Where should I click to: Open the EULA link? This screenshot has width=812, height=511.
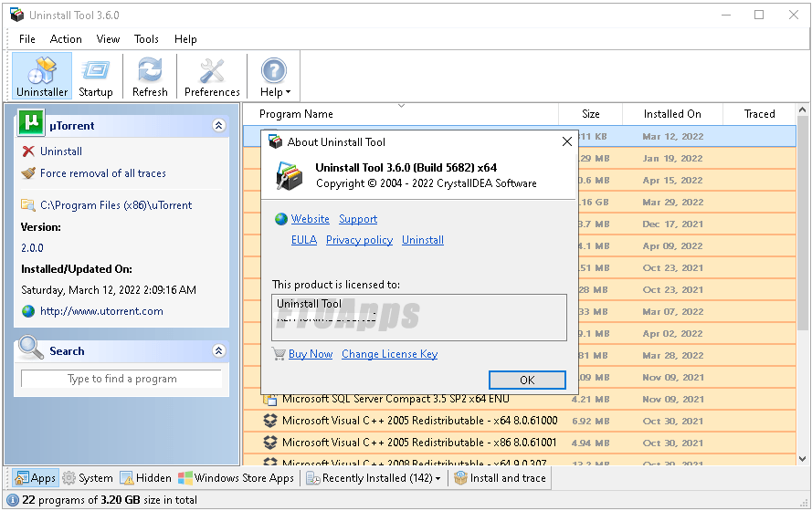[304, 240]
